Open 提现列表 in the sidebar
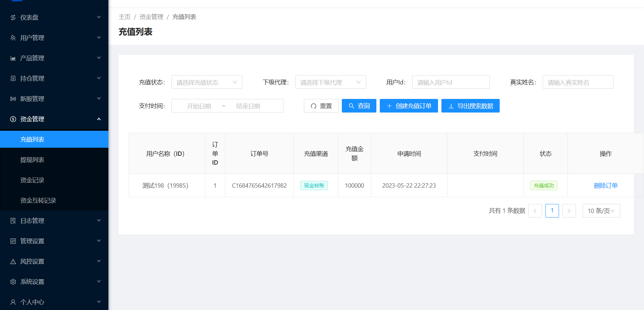The image size is (644, 310). (32, 160)
